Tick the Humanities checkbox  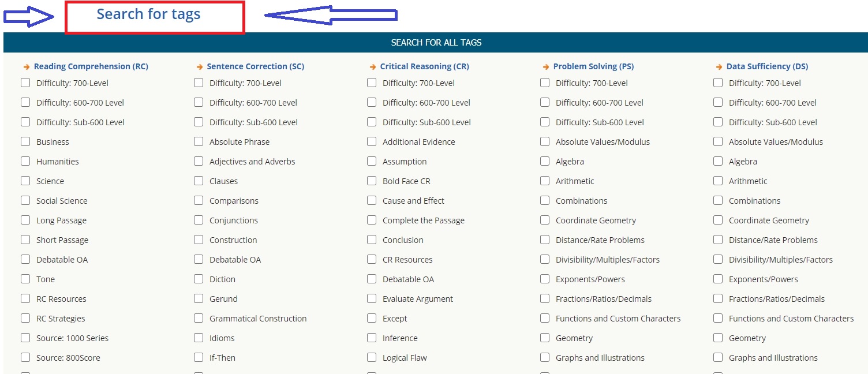(x=25, y=161)
